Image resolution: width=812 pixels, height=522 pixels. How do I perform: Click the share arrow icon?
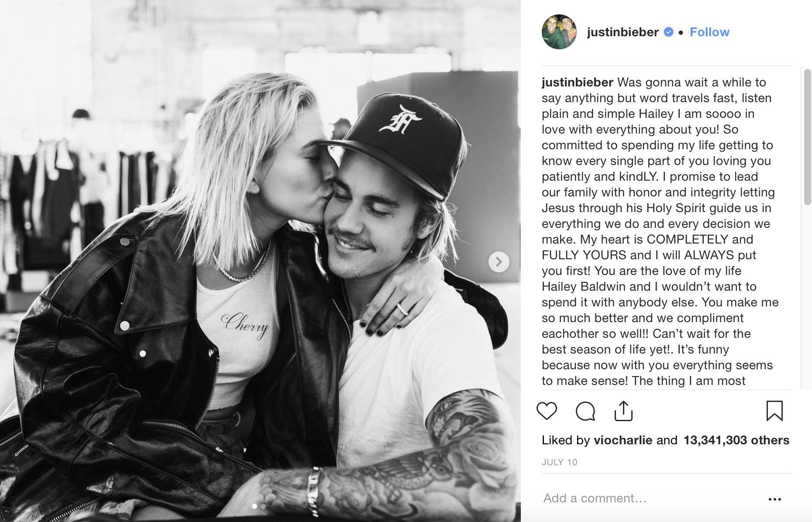(x=623, y=411)
